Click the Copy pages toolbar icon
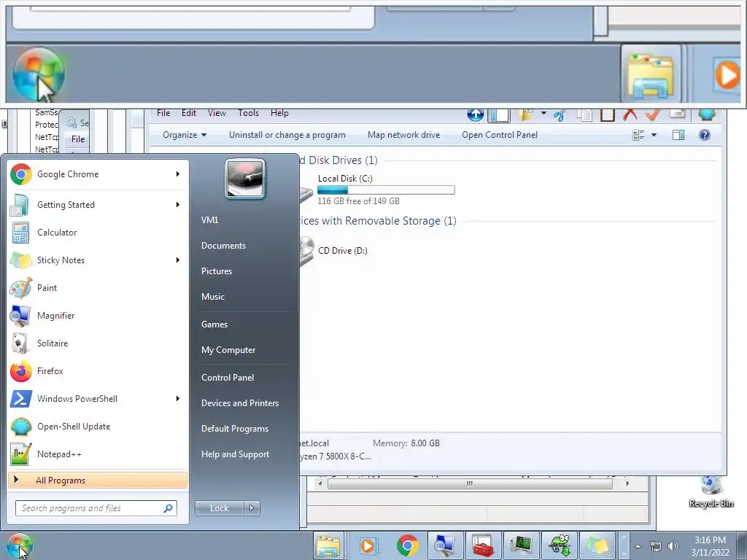Image resolution: width=747 pixels, height=560 pixels. [584, 114]
